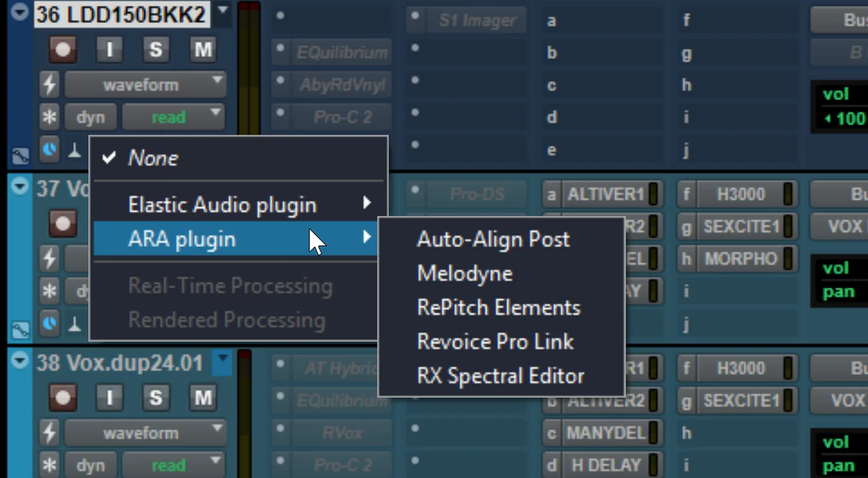868x478 pixels.
Task: Toggle lightning voice icon on track 38
Action: pos(49,433)
